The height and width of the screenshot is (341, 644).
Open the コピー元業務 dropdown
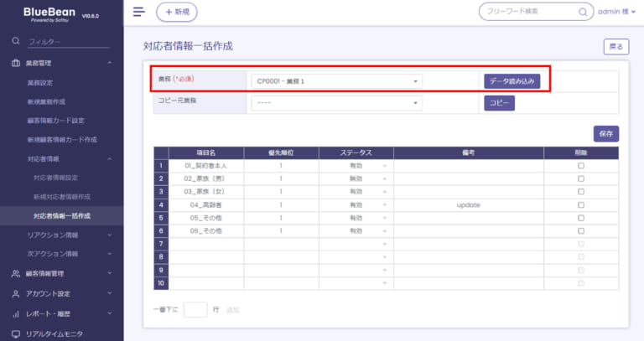tap(336, 103)
